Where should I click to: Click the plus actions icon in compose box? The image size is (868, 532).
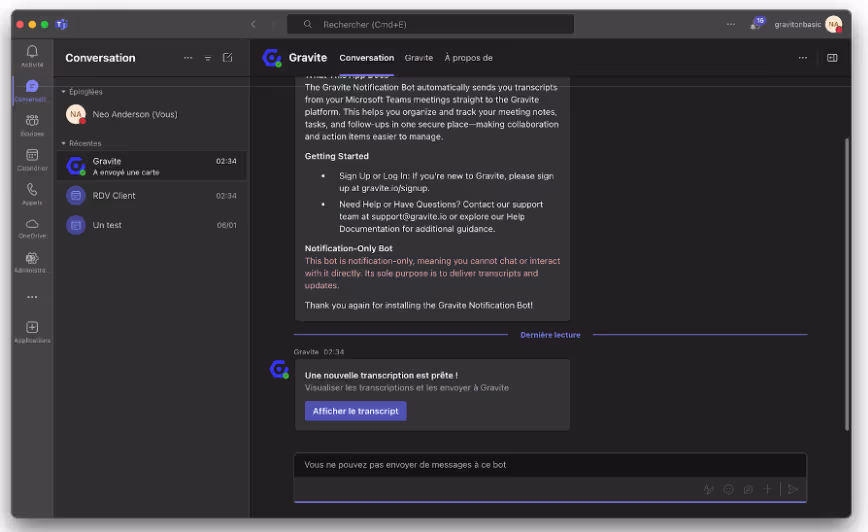(767, 489)
